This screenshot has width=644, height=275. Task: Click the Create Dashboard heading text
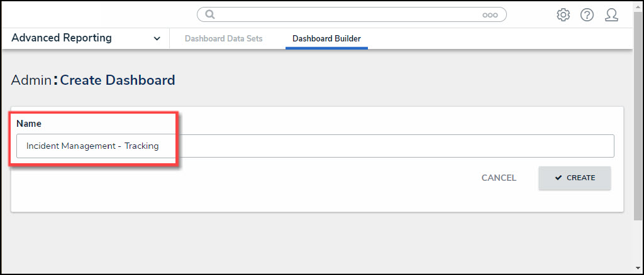pyautogui.click(x=118, y=80)
